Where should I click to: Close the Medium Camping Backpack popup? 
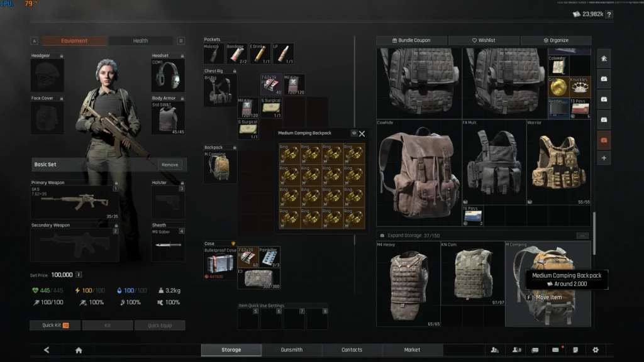tap(362, 133)
